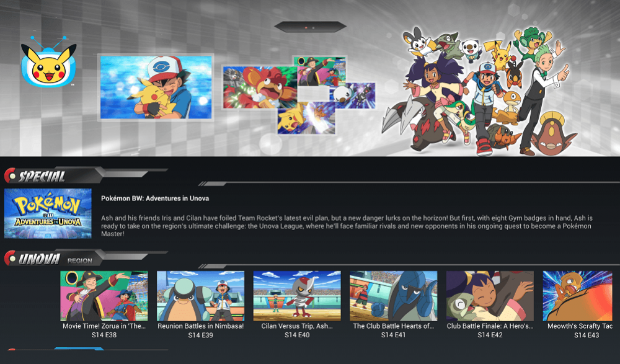Play the Meowth's Scrafty Tactics thumbnail
Viewport: 620px width, 364px height.
[x=577, y=296]
